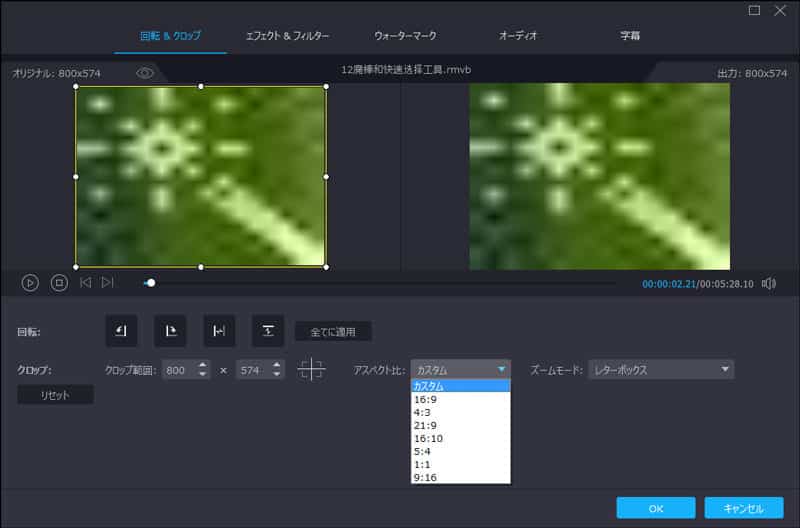This screenshot has width=800, height=528.
Task: Stop the video playback
Action: point(59,283)
